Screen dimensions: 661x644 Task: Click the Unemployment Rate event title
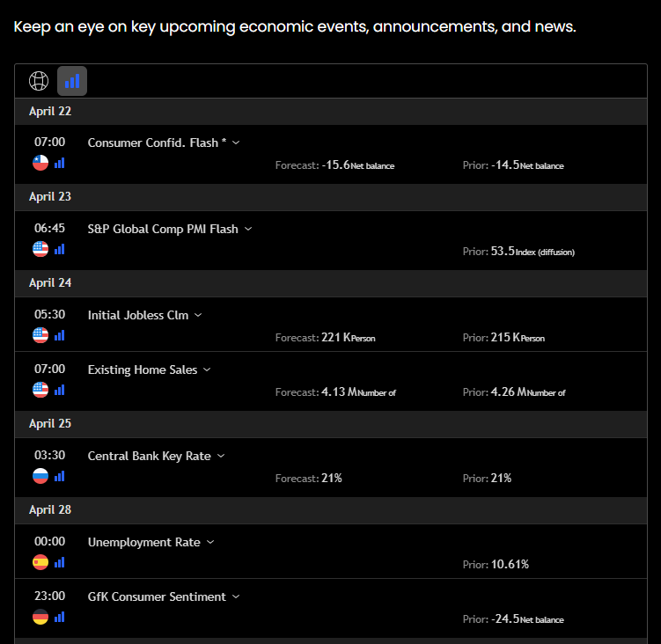point(143,542)
